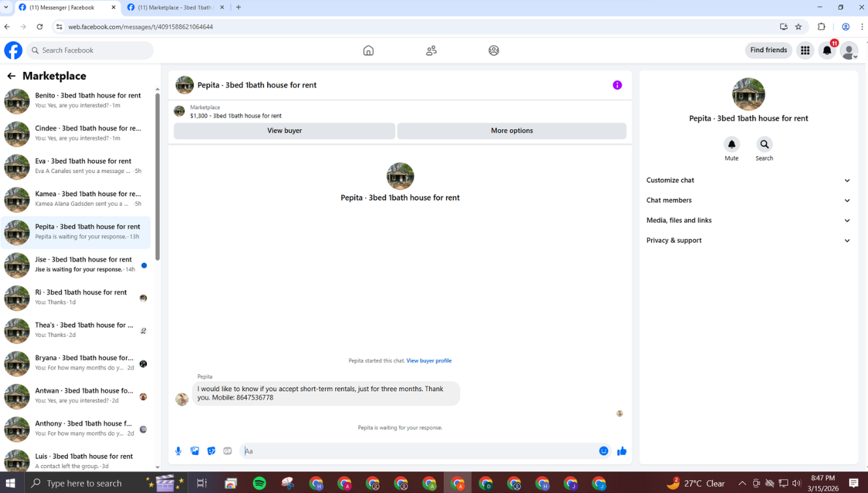868x493 pixels.
Task: Open conversation information purple icon
Action: (x=617, y=85)
